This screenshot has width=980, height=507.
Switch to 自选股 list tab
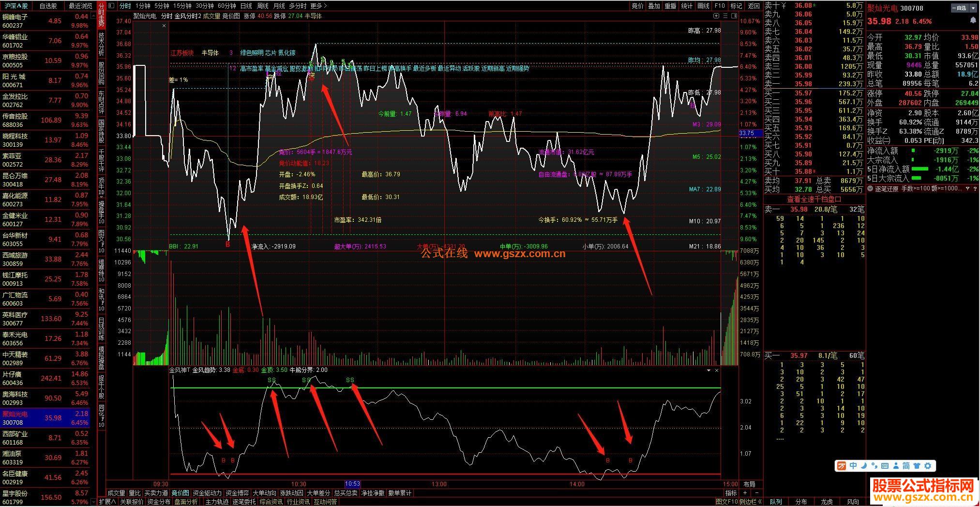click(48, 6)
